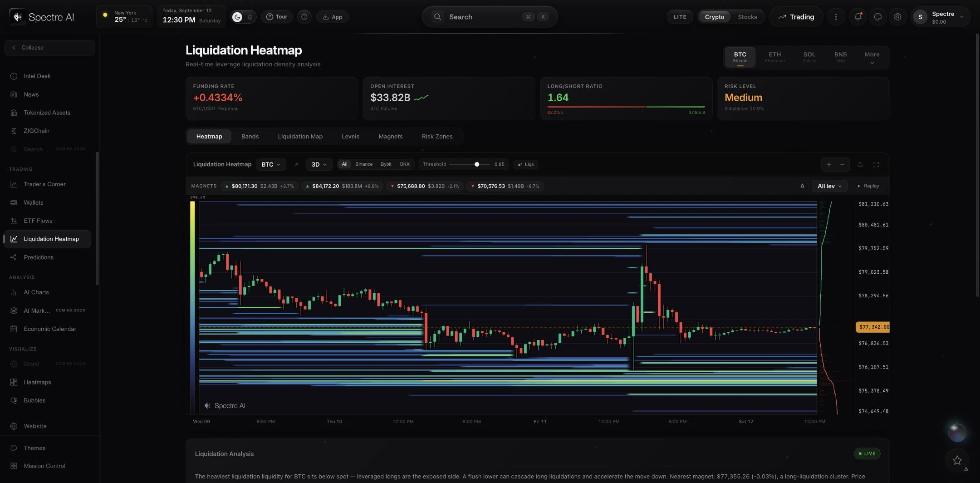The height and width of the screenshot is (483, 980).
Task: Open Tokenized Assets page
Action: pyautogui.click(x=47, y=113)
